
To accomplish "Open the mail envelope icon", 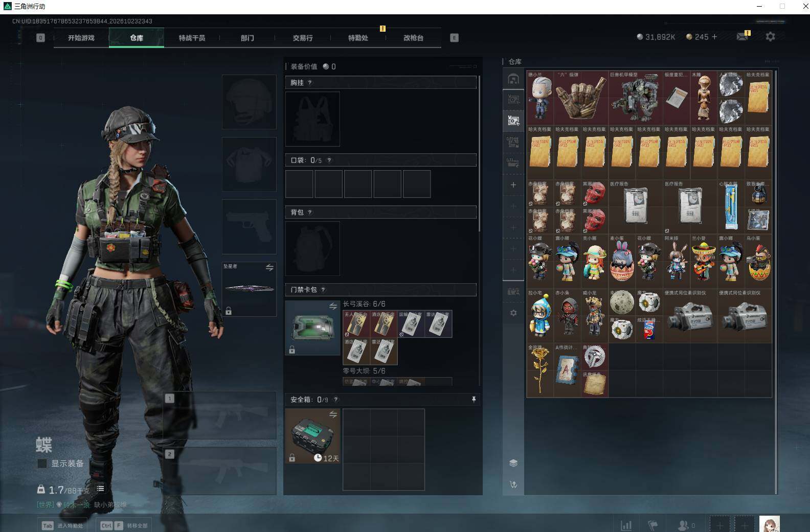I will 742,36.
